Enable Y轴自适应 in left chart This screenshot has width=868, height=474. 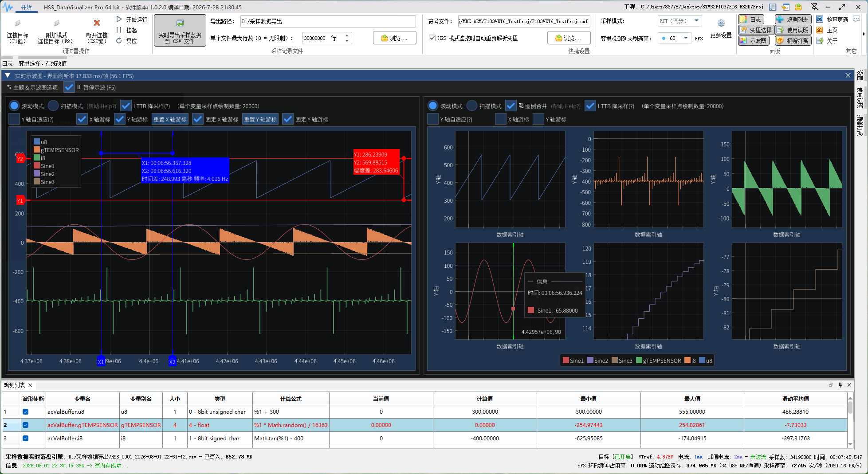click(x=14, y=119)
